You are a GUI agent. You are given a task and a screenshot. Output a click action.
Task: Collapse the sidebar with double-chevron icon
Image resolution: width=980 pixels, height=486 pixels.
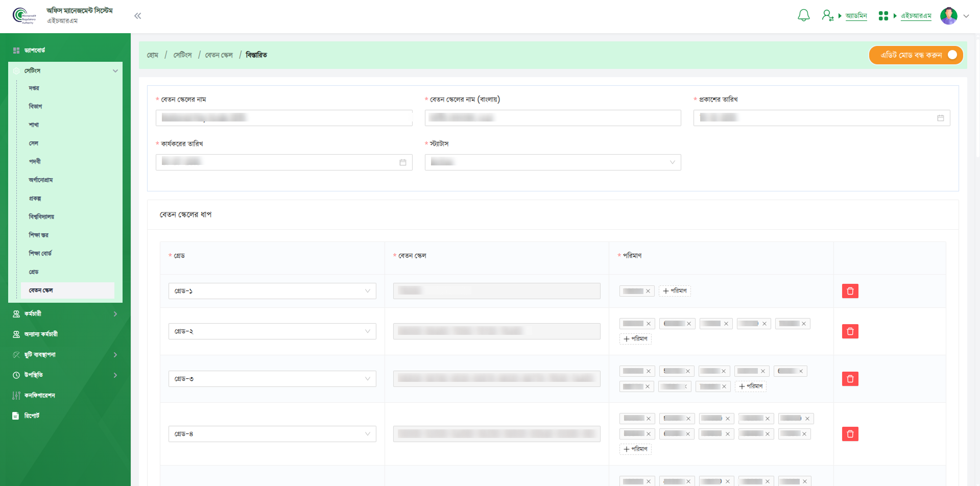click(137, 16)
